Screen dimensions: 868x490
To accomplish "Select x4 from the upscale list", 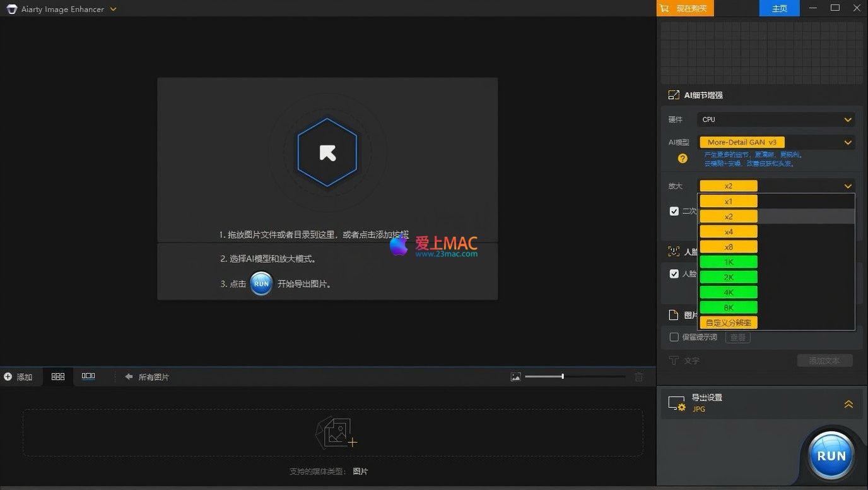I will [x=729, y=232].
